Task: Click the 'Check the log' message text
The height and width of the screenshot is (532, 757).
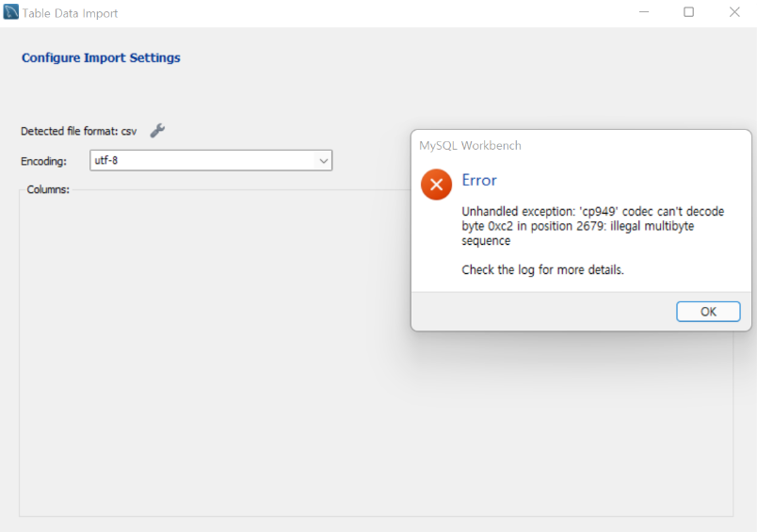Action: 542,270
